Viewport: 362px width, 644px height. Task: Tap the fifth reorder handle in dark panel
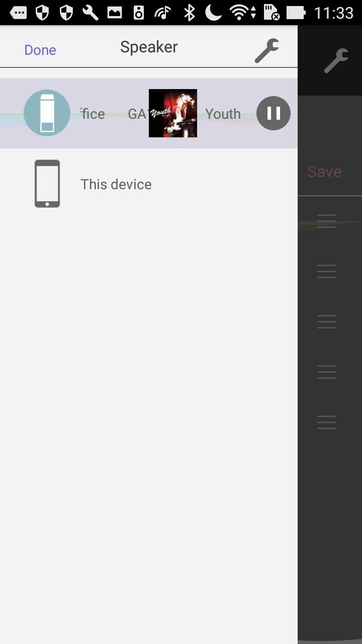326,422
